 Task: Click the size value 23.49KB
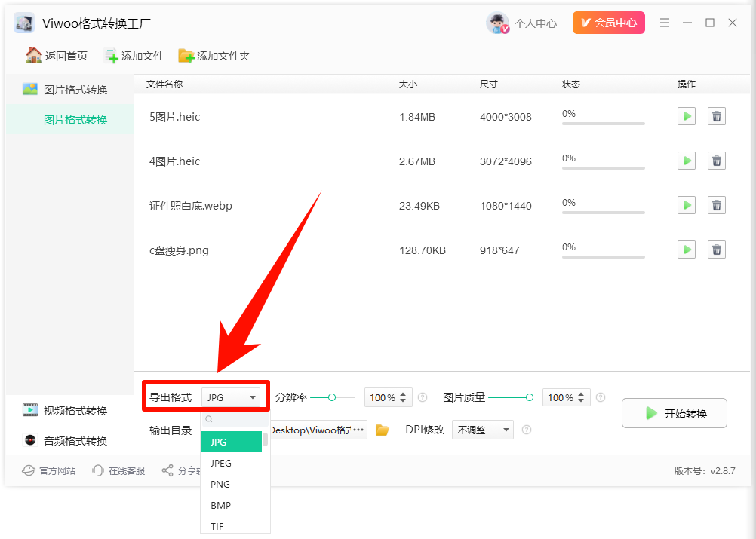pyautogui.click(x=419, y=206)
